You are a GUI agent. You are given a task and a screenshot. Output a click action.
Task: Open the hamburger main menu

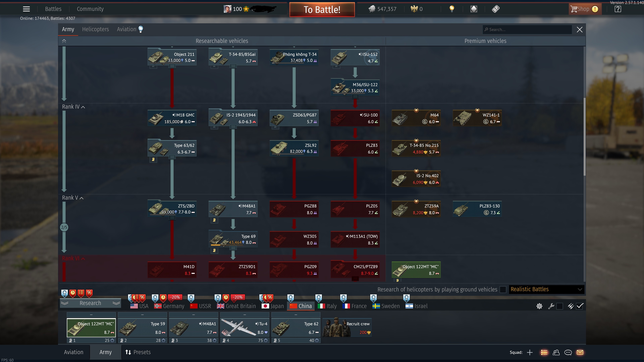26,9
